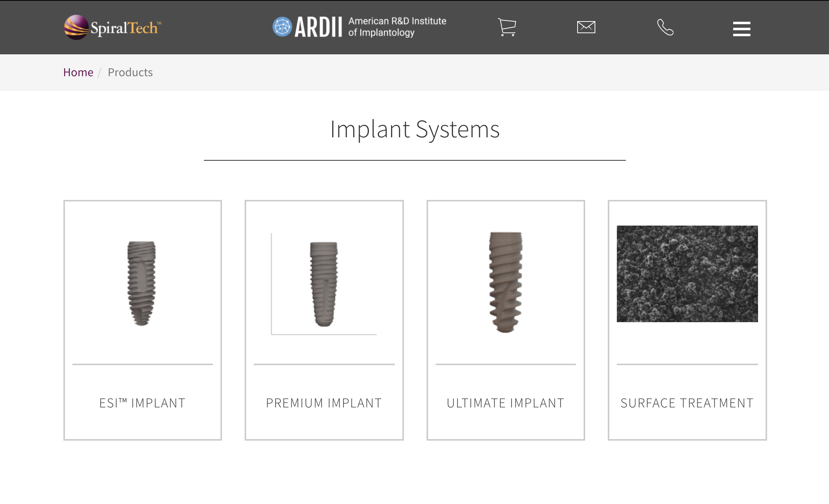The height and width of the screenshot is (504, 829).
Task: Click the ESI™ IMPLANT label
Action: [x=142, y=403]
